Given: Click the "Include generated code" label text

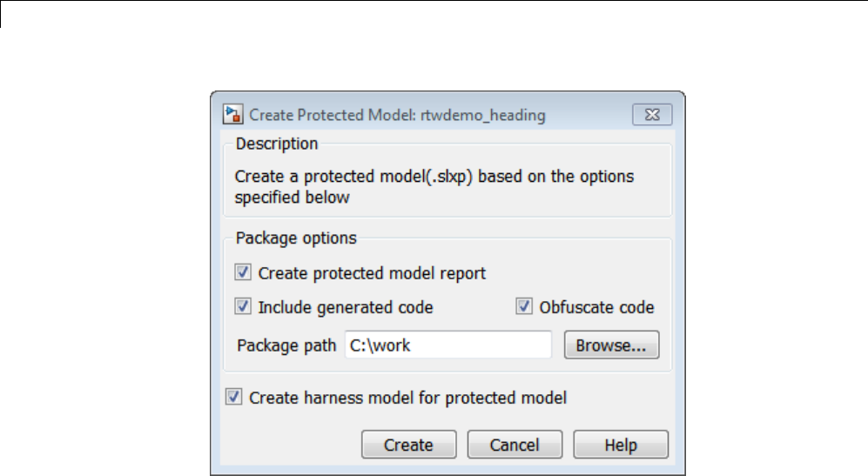Looking at the screenshot, I should click(346, 307).
